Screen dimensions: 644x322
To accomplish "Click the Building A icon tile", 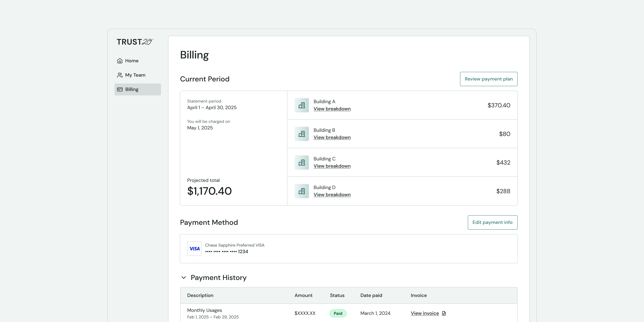I will pos(301,105).
